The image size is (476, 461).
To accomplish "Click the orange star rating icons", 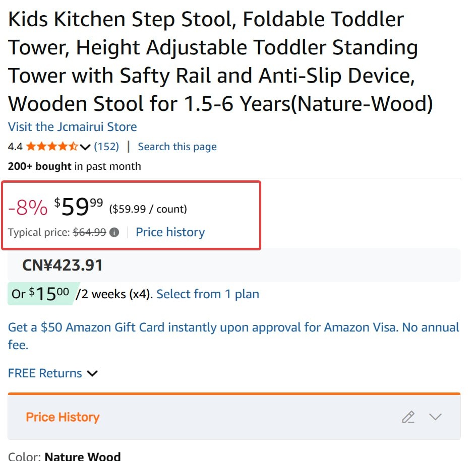I will pyautogui.click(x=51, y=147).
